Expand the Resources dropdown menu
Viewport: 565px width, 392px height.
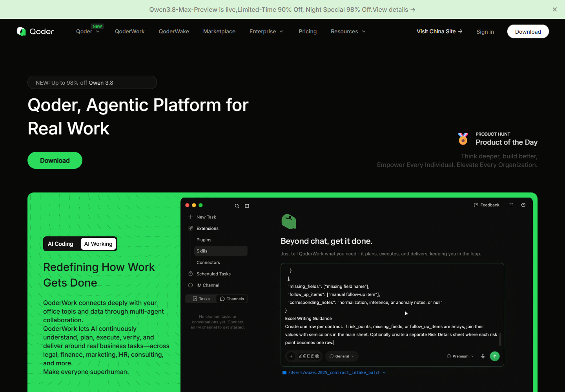point(348,31)
